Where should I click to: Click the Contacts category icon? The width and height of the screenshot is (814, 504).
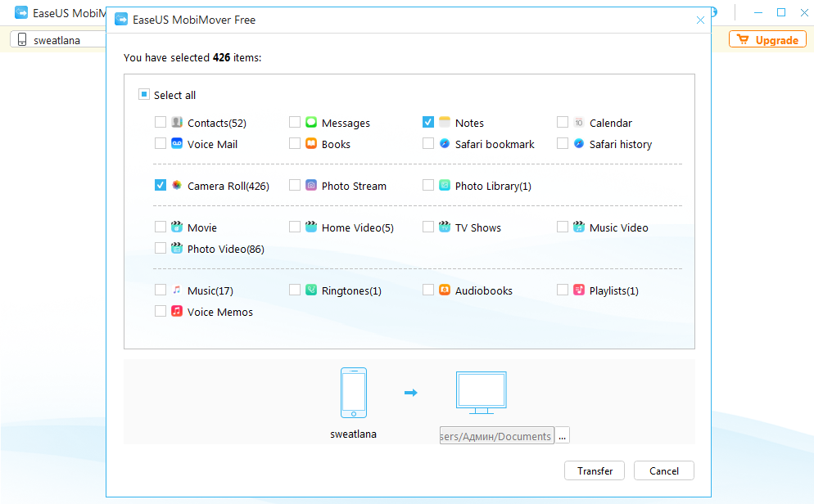[x=177, y=123]
